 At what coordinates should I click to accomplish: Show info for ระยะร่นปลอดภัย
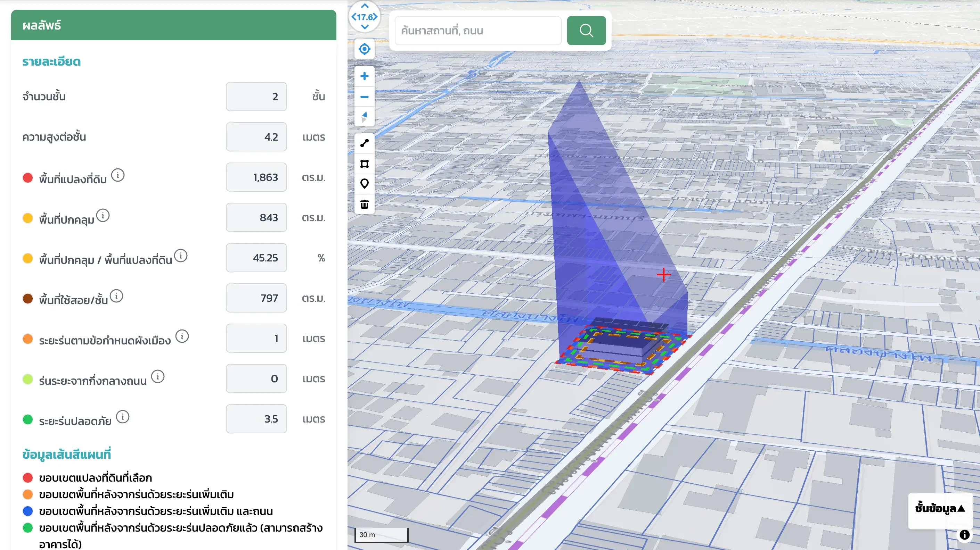122,417
